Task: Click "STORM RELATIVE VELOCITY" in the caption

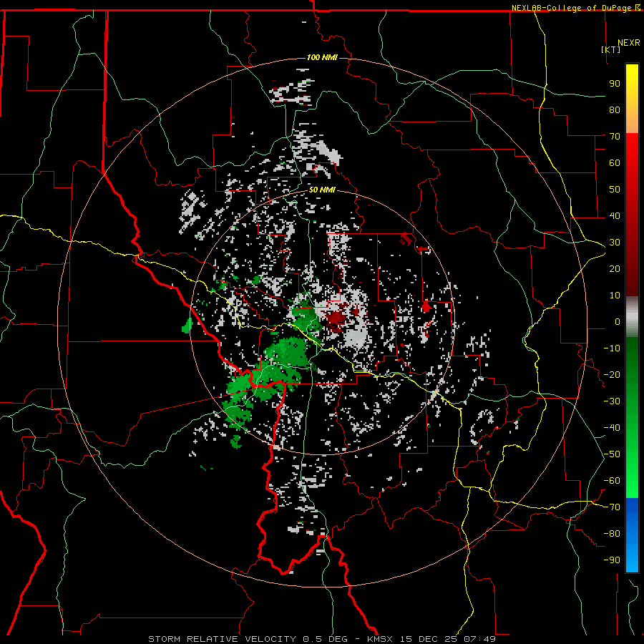Action: point(222,639)
